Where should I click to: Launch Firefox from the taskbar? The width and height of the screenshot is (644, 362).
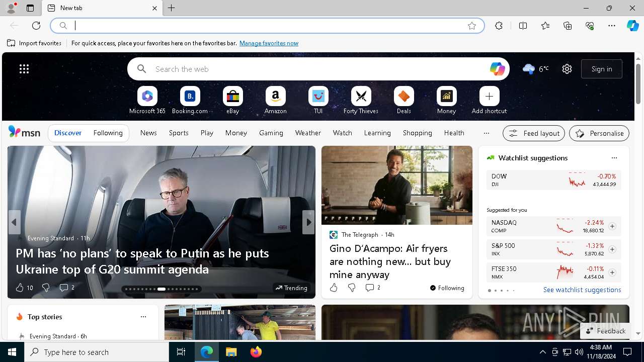(256, 352)
